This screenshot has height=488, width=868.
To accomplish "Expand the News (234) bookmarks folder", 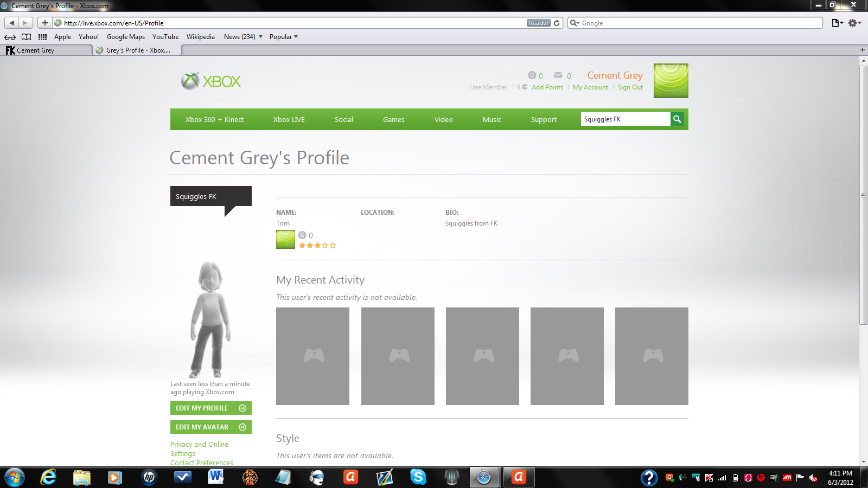I will click(x=243, y=37).
